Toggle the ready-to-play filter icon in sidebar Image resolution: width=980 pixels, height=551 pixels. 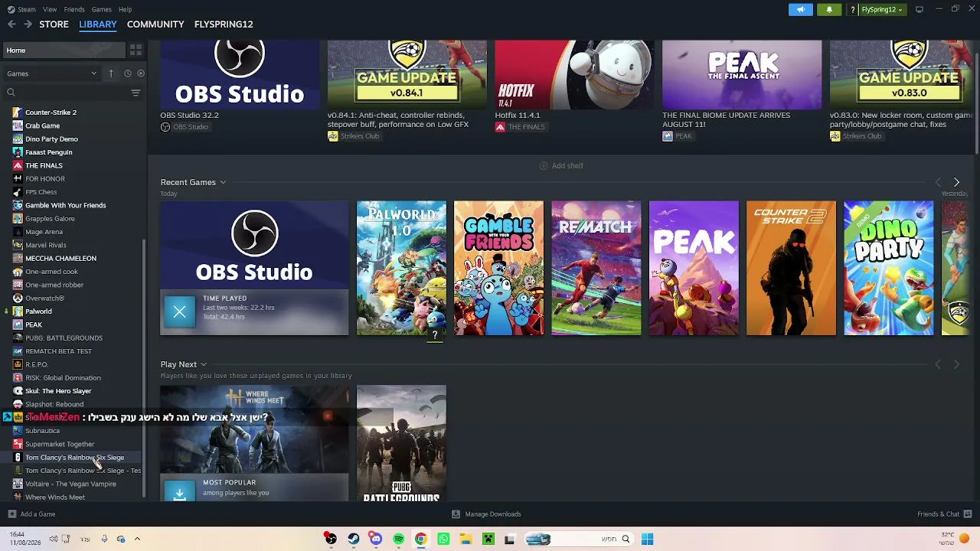[x=141, y=73]
